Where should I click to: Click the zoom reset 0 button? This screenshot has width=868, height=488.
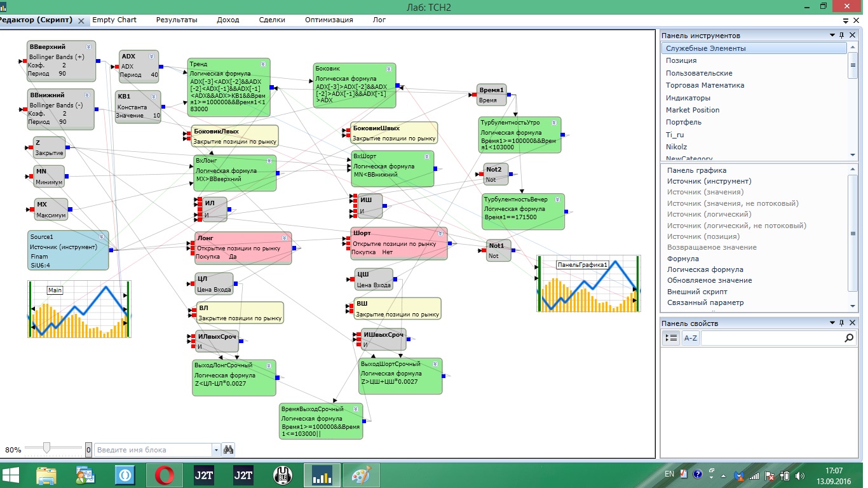coord(88,450)
